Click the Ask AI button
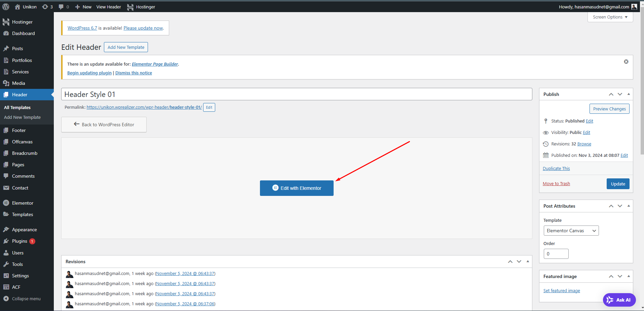This screenshot has height=311, width=644. pos(619,300)
